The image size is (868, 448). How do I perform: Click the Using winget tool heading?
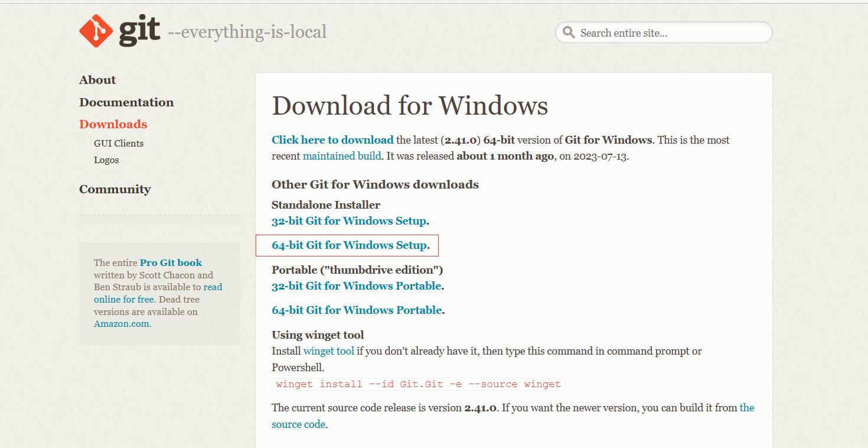click(x=318, y=335)
